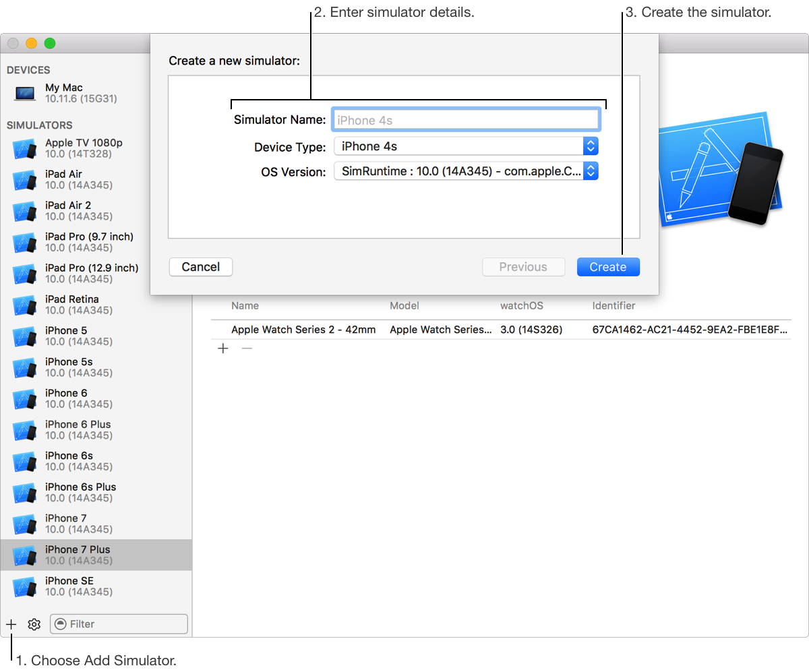The height and width of the screenshot is (672, 809).
Task: Click the iPad Pro (12.9 inch) simulator icon
Action: pos(24,274)
